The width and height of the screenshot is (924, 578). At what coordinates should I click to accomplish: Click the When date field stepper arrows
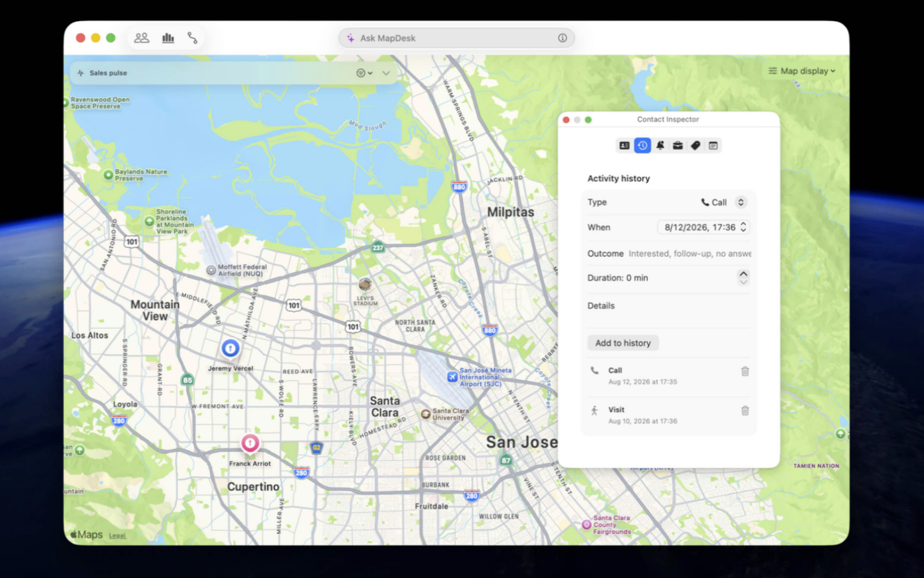(x=743, y=227)
